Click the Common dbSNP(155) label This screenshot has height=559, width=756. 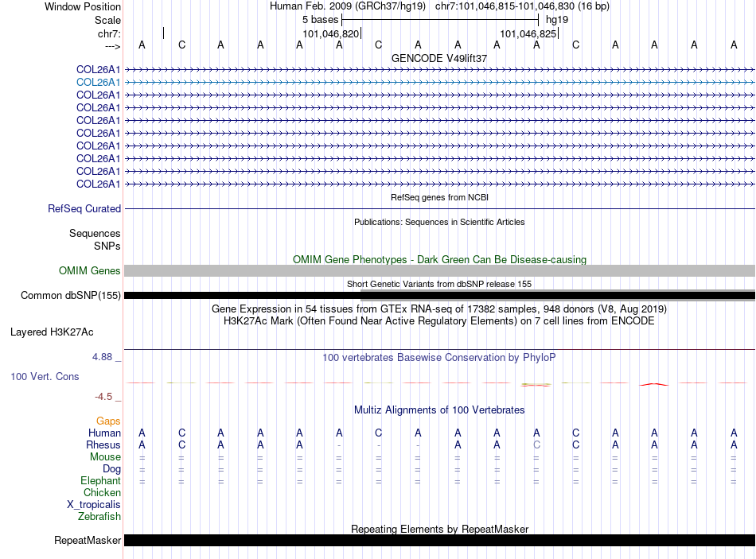pos(70,295)
